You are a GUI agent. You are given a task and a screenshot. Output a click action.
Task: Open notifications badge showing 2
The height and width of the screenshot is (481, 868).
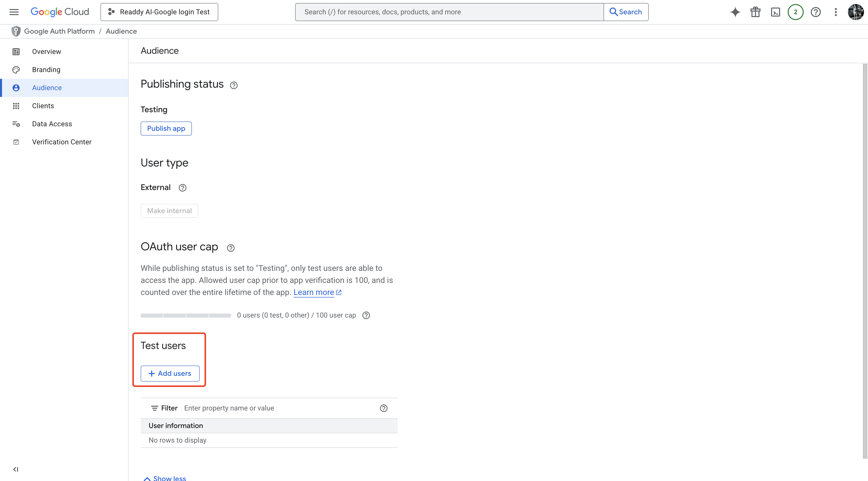[x=795, y=12]
